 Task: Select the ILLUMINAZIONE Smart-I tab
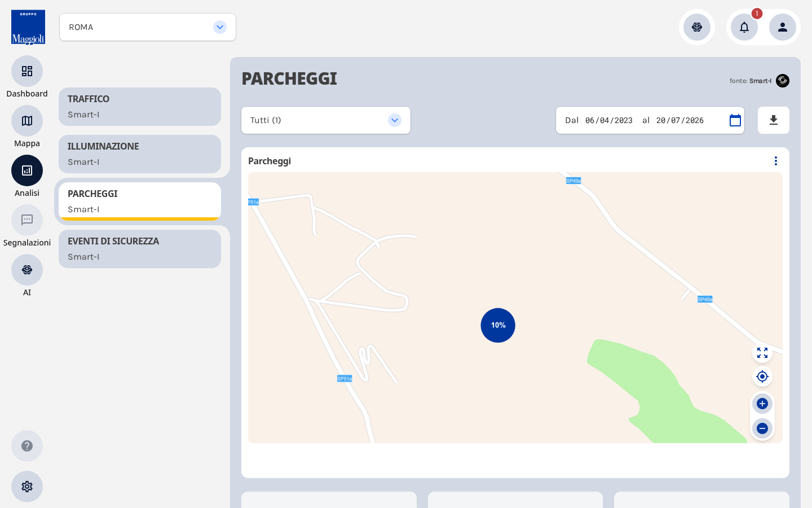[x=140, y=154]
